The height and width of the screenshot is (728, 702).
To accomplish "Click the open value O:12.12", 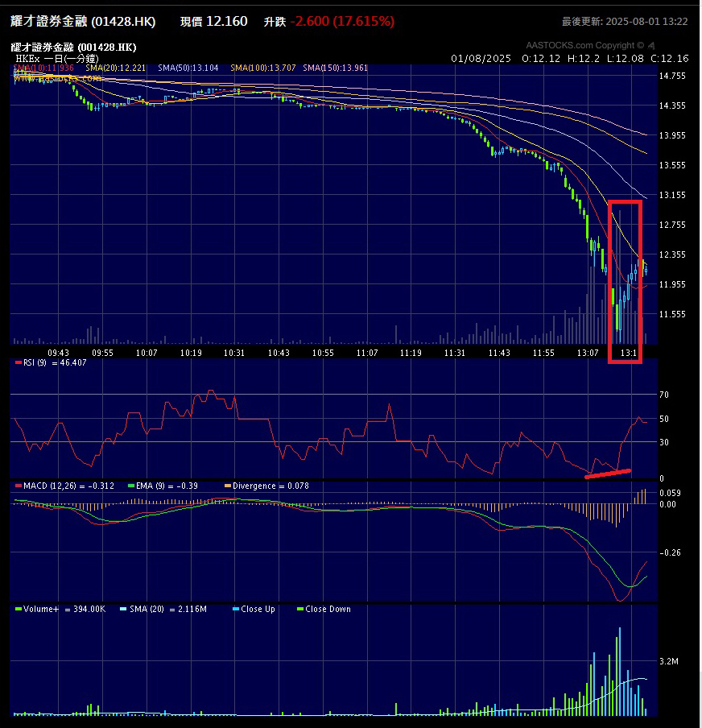I will (541, 59).
